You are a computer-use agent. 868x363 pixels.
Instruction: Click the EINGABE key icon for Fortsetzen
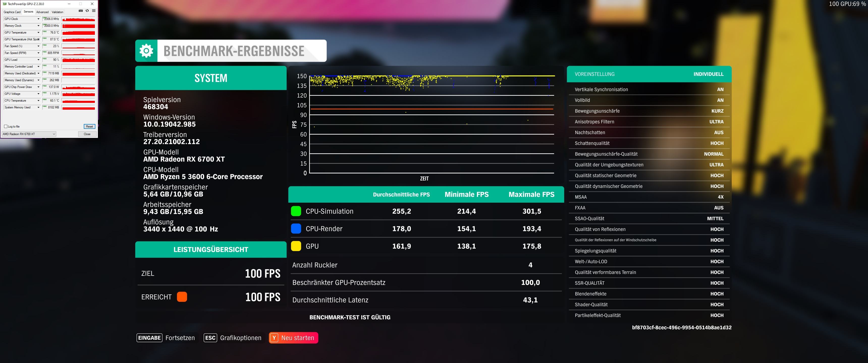click(149, 338)
